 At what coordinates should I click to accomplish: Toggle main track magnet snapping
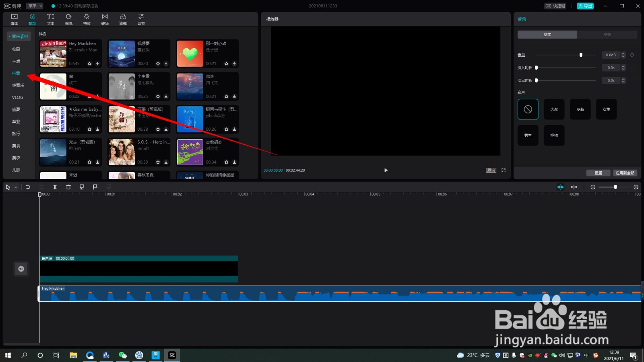click(560, 187)
